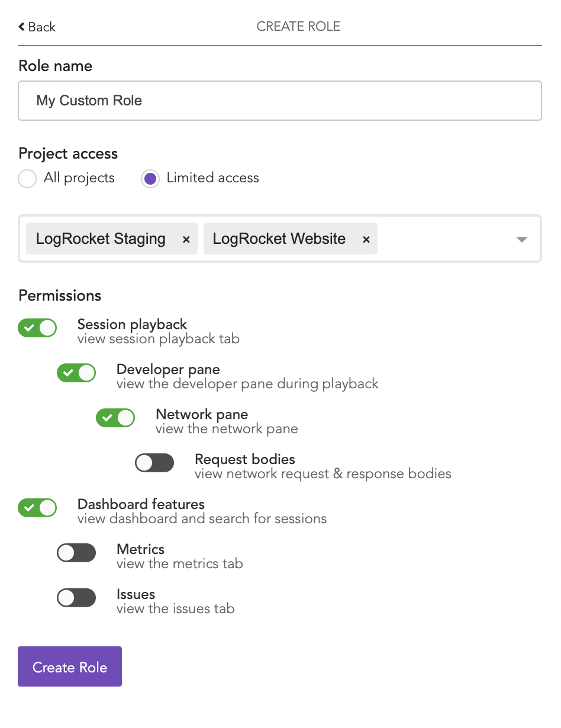Enable the Metrics tab permission toggle
The image size is (561, 728).
[x=76, y=553]
